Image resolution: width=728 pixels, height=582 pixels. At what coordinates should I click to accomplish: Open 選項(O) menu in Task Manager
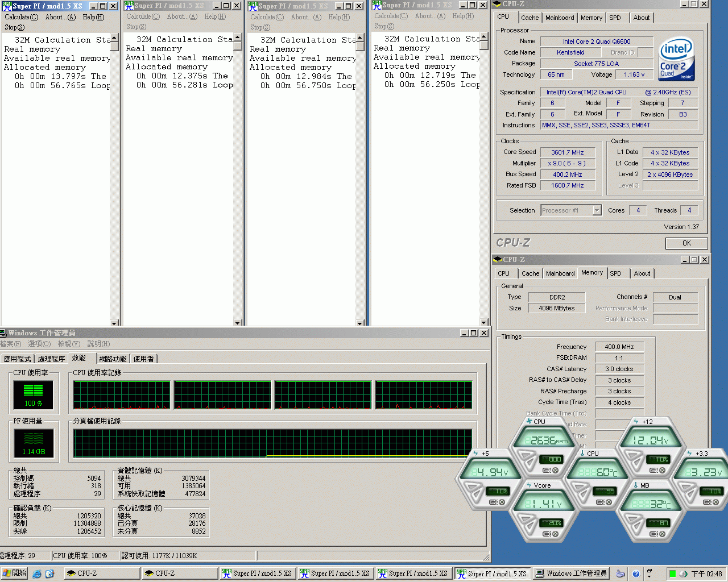click(x=39, y=344)
